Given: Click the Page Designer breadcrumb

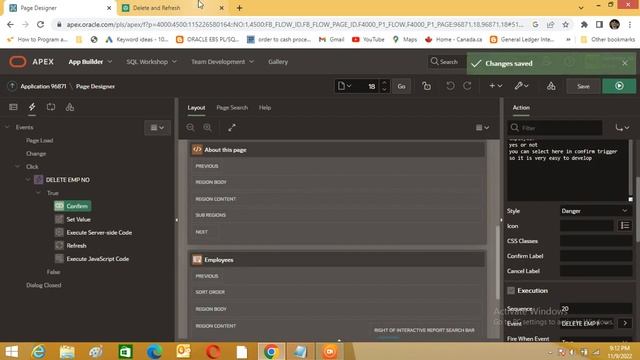Looking at the screenshot, I should tap(95, 86).
